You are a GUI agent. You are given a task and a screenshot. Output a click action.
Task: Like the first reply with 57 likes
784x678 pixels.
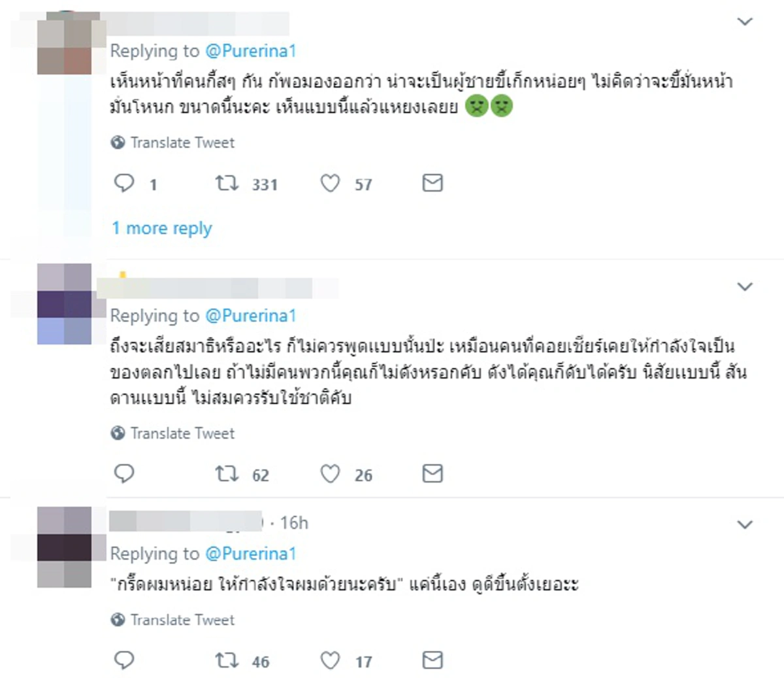click(x=331, y=184)
